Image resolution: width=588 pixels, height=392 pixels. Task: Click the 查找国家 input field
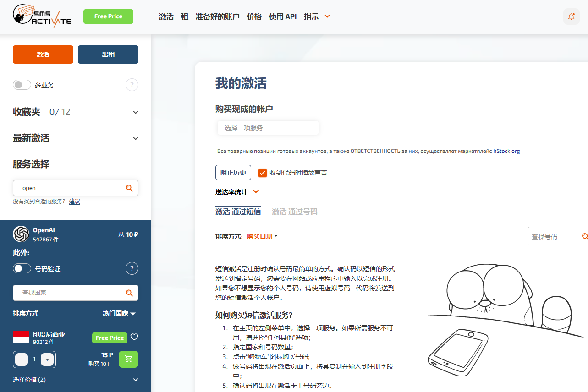[x=76, y=293]
